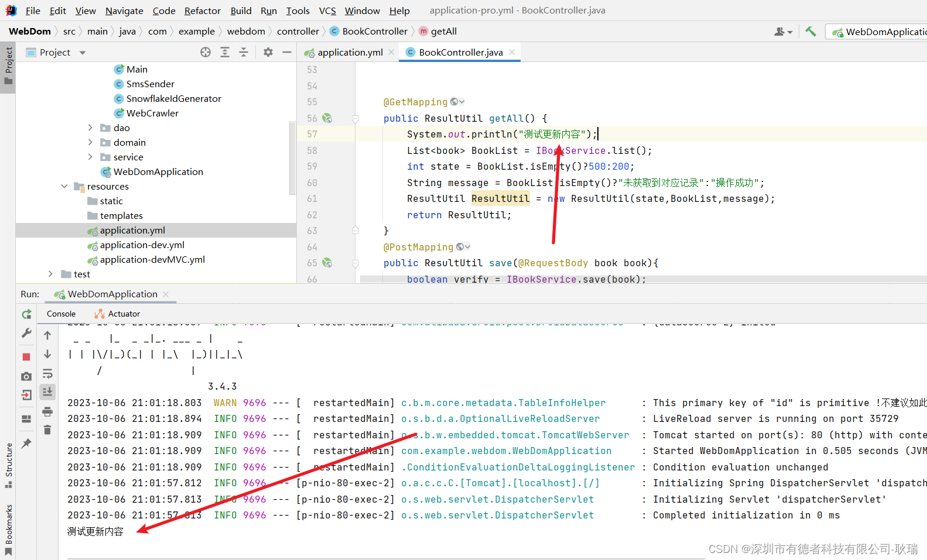Fold getAll method at line 56

tap(355, 119)
